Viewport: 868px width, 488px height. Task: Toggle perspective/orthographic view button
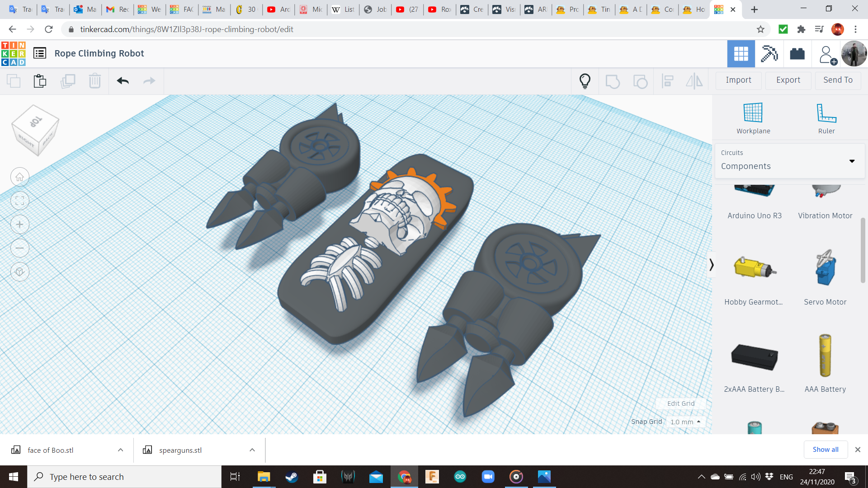click(19, 272)
